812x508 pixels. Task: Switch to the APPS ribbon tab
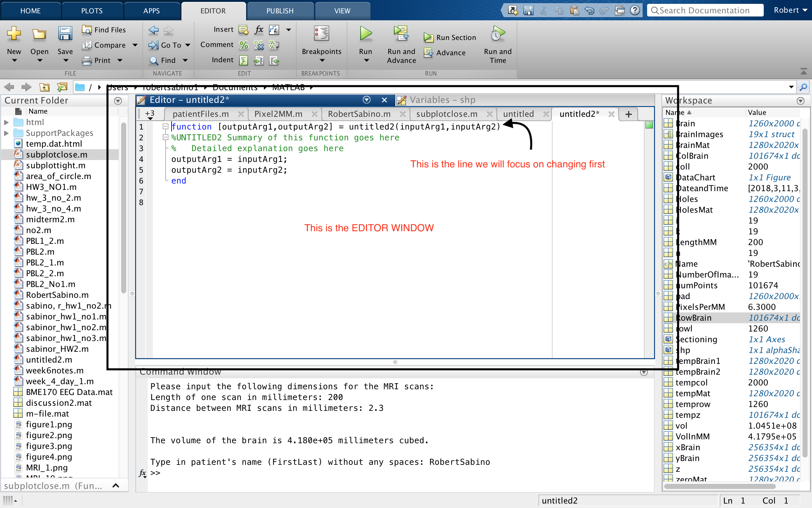(x=152, y=11)
